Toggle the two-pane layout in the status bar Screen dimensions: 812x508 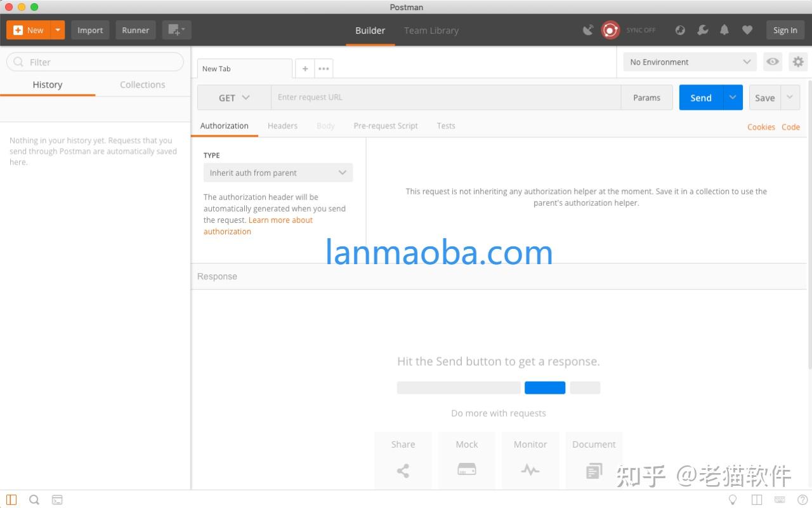click(x=757, y=500)
